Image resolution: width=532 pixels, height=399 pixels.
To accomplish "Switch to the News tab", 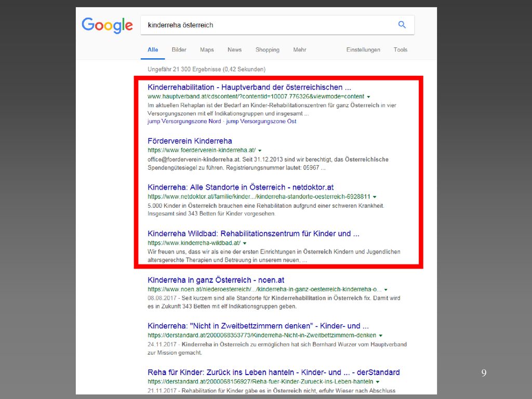I will [234, 49].
